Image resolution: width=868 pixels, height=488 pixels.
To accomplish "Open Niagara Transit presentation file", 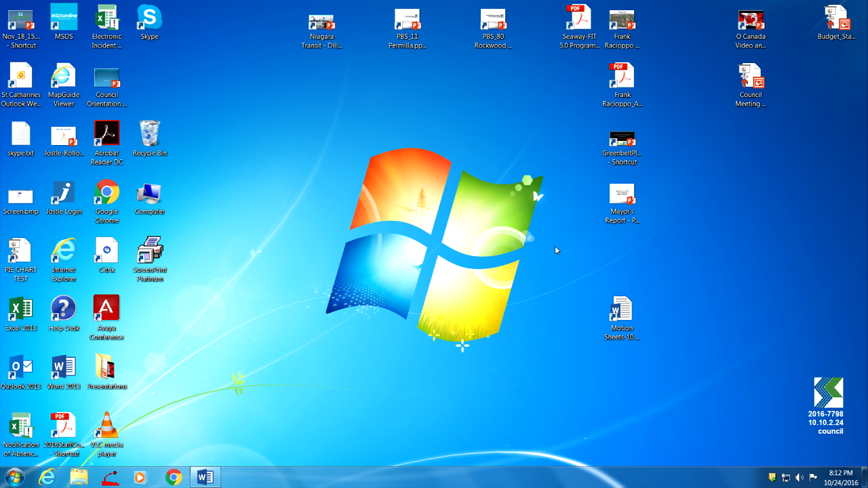I will tap(321, 30).
